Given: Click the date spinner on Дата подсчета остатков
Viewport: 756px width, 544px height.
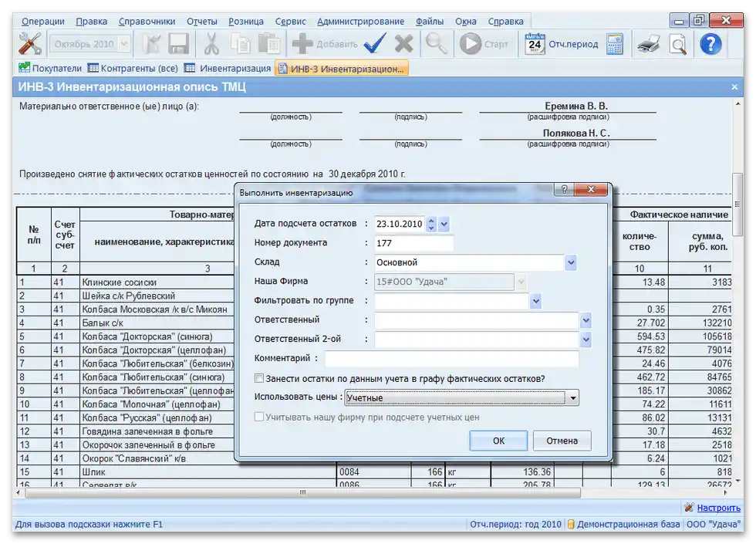Looking at the screenshot, I should [x=431, y=224].
